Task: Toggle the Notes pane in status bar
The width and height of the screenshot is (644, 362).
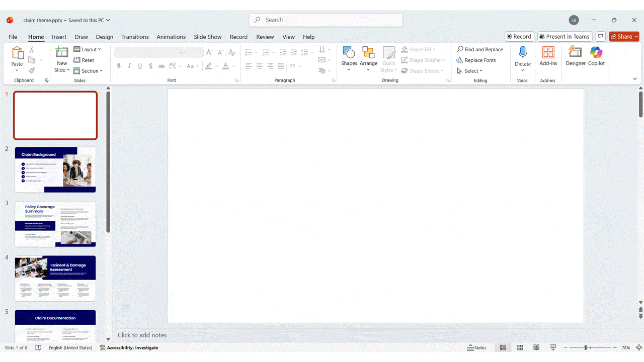Action: 476,347
